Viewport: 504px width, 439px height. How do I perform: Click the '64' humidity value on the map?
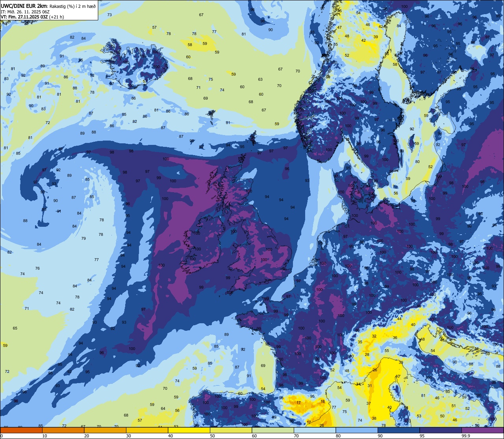click(x=163, y=409)
